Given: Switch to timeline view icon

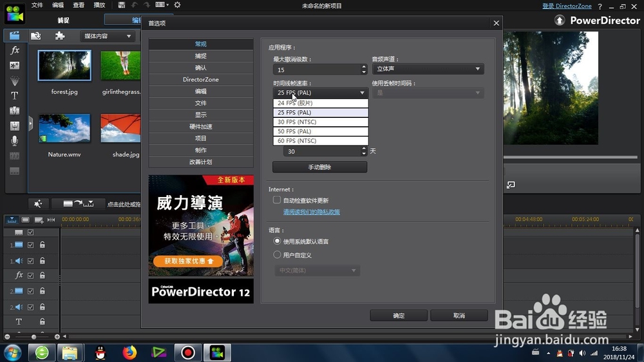Looking at the screenshot, I should (12, 220).
